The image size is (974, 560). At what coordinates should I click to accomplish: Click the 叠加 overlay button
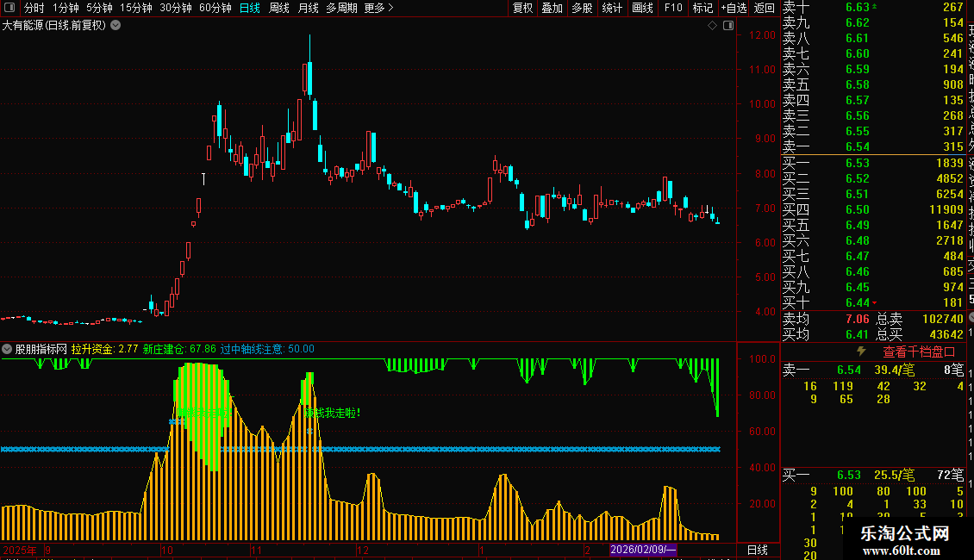553,8
